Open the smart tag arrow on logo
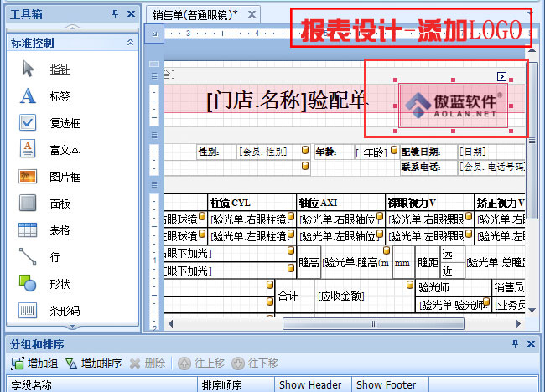 coord(501,77)
